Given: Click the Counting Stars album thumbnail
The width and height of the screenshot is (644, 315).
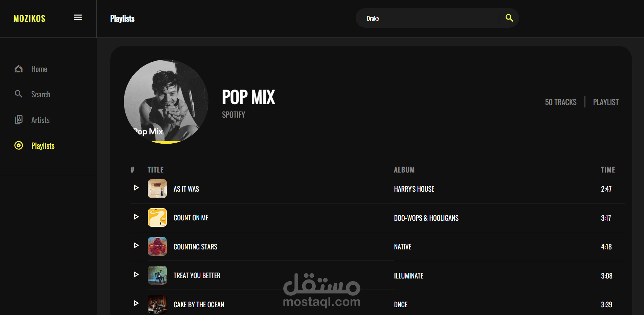Looking at the screenshot, I should (157, 246).
